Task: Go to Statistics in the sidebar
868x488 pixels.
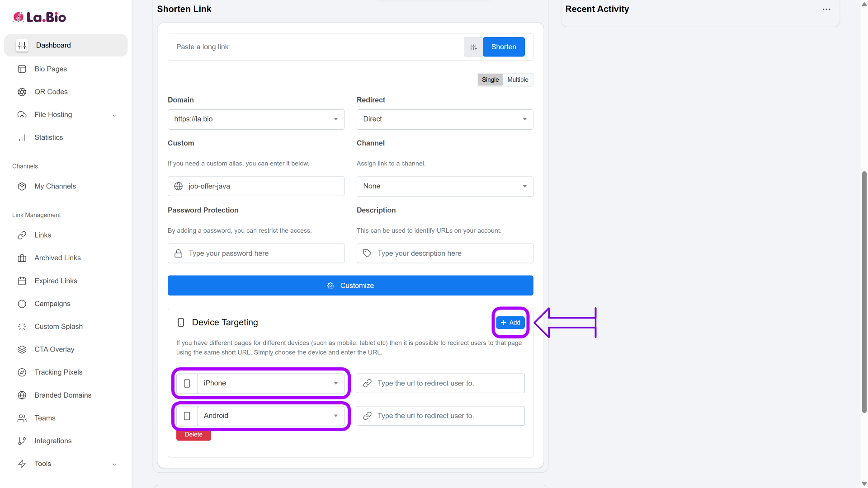Action: tap(49, 137)
